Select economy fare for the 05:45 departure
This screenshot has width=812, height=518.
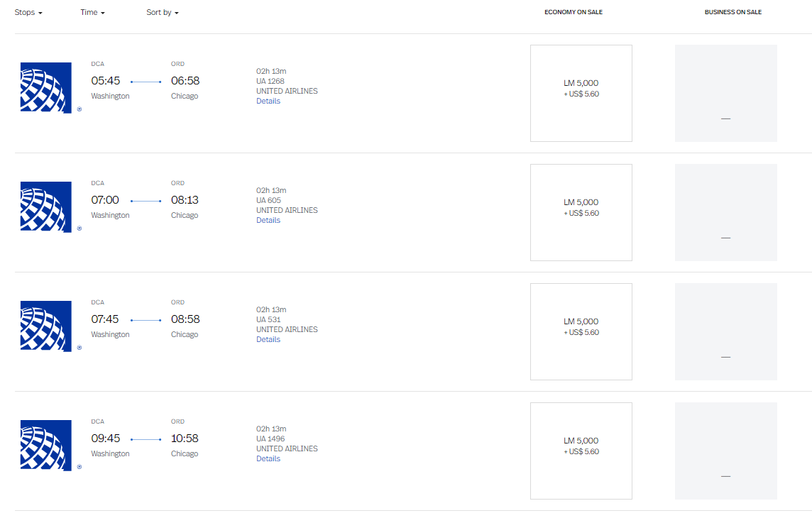[x=581, y=93]
